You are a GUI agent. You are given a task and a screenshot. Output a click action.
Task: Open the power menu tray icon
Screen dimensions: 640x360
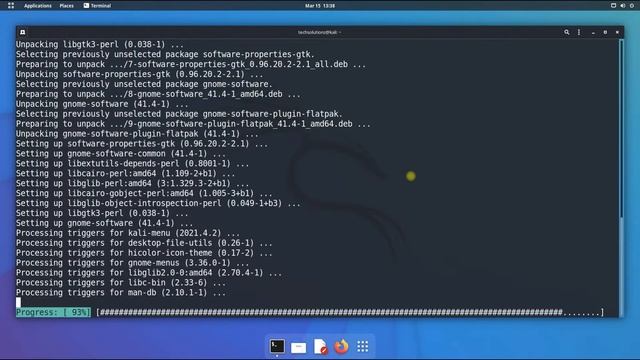click(632, 6)
